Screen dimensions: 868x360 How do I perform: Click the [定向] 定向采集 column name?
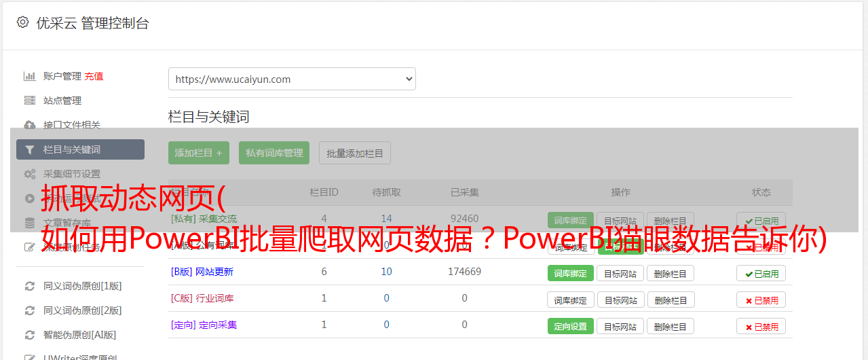204,325
